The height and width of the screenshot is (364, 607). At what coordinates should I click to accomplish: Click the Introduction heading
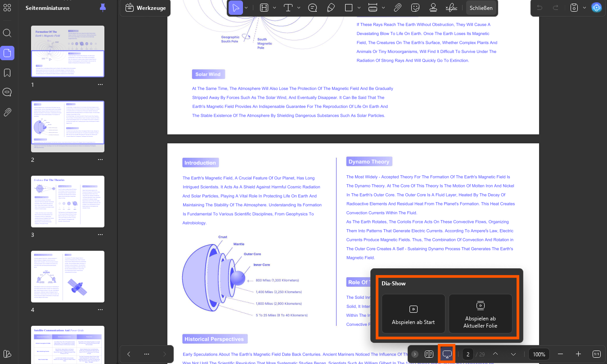tap(200, 163)
